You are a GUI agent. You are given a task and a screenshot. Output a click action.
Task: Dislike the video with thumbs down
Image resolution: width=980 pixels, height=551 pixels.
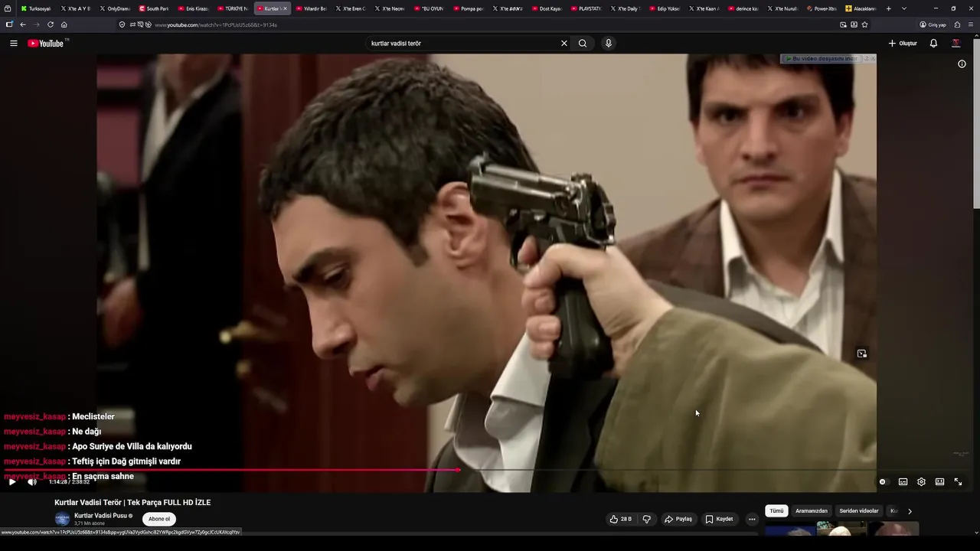(x=647, y=519)
